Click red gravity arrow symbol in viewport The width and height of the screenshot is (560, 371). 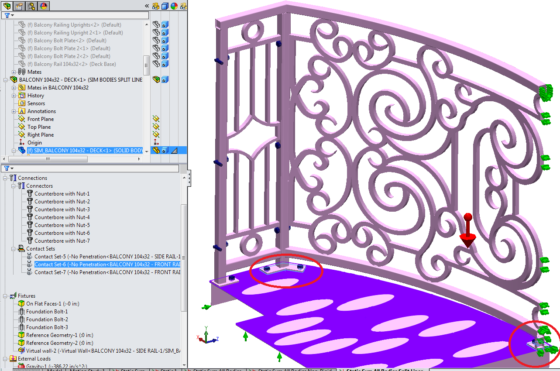pos(468,231)
